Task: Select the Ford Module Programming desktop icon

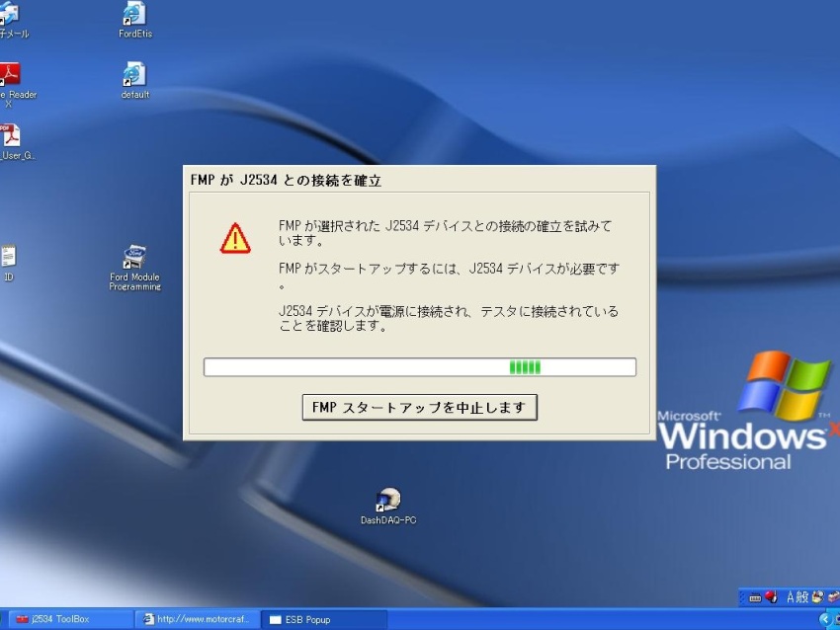Action: click(134, 268)
